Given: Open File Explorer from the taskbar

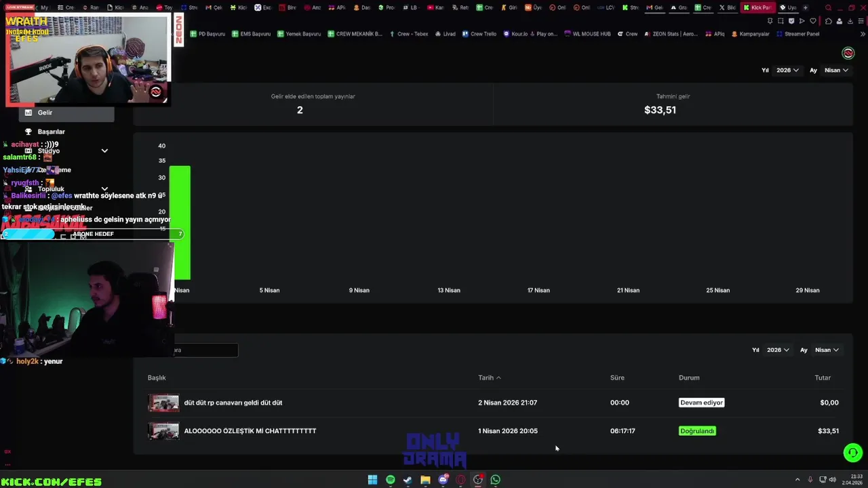Looking at the screenshot, I should [425, 480].
